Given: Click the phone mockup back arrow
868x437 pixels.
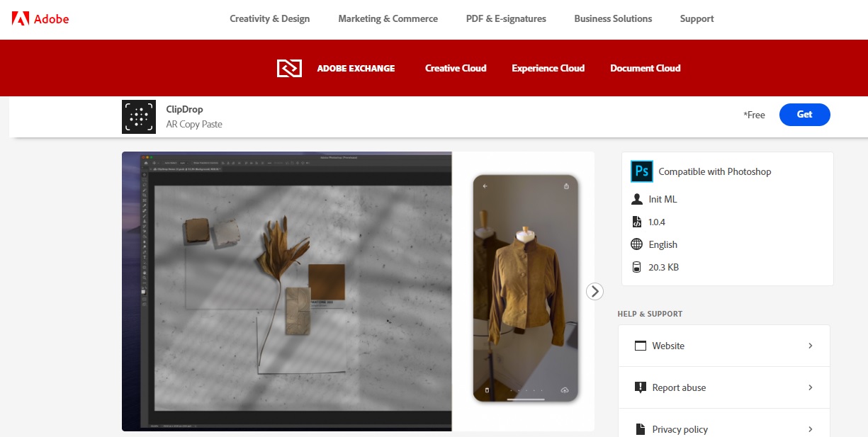Looking at the screenshot, I should (485, 186).
